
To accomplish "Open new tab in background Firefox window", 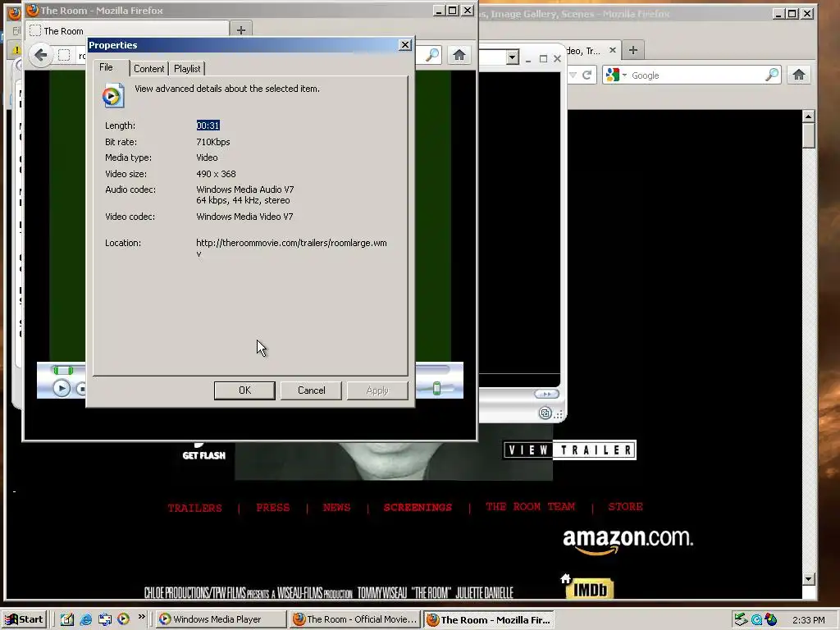I will [x=632, y=50].
